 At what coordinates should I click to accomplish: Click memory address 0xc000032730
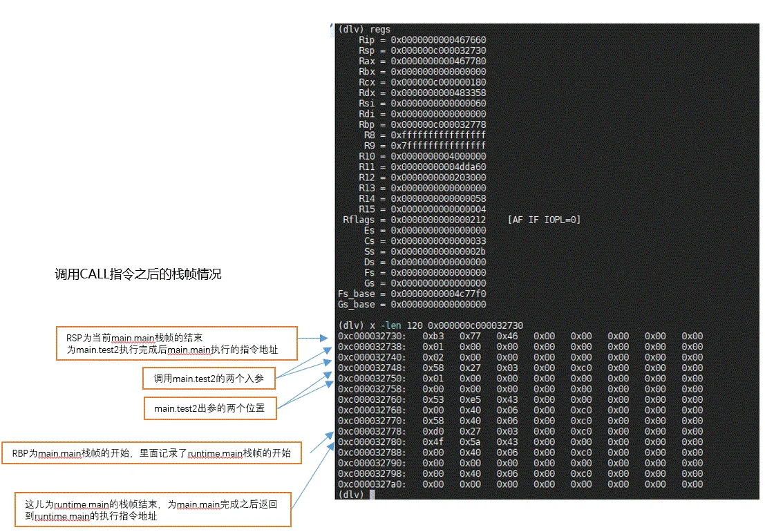[371, 336]
